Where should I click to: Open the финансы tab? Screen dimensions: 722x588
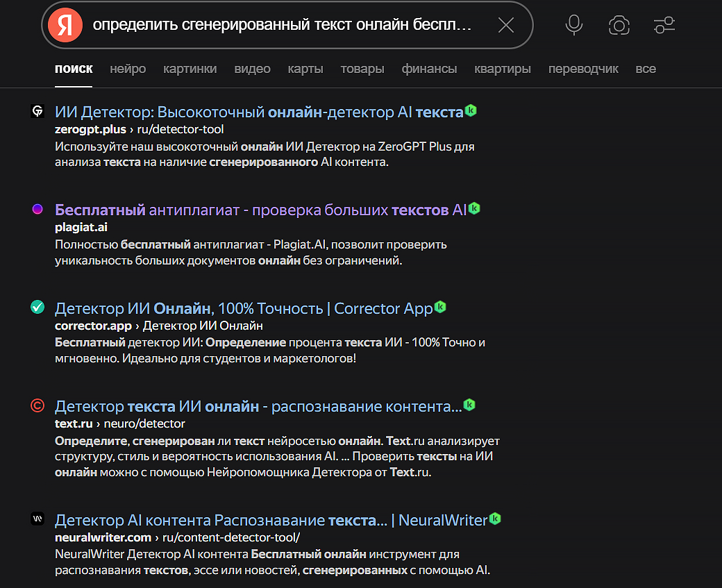click(429, 69)
